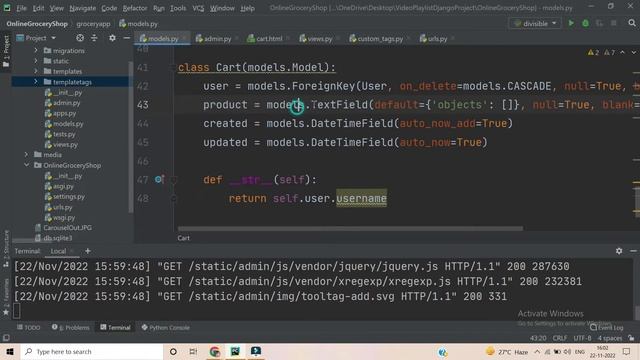Open the Python Console tool window
This screenshot has width=640, height=360.
[165, 327]
